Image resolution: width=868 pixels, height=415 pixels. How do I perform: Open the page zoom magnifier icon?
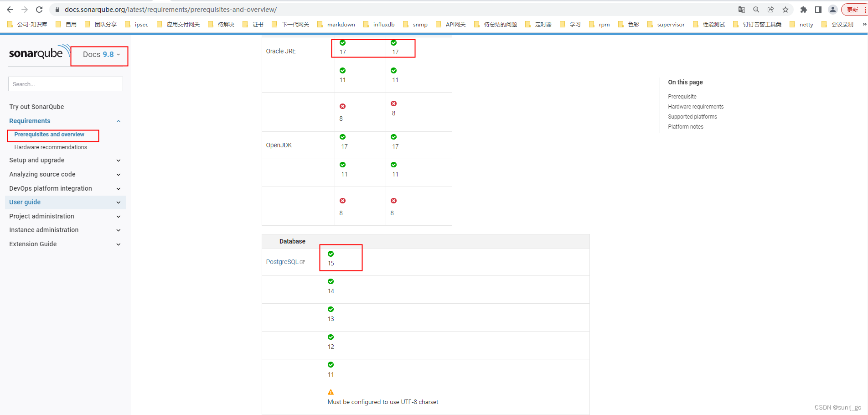point(756,10)
